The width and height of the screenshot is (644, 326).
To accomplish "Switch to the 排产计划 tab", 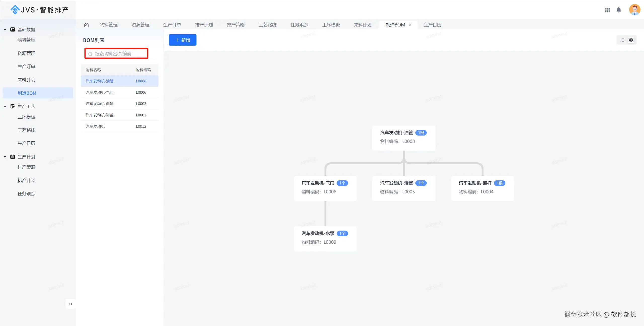I will coord(204,25).
